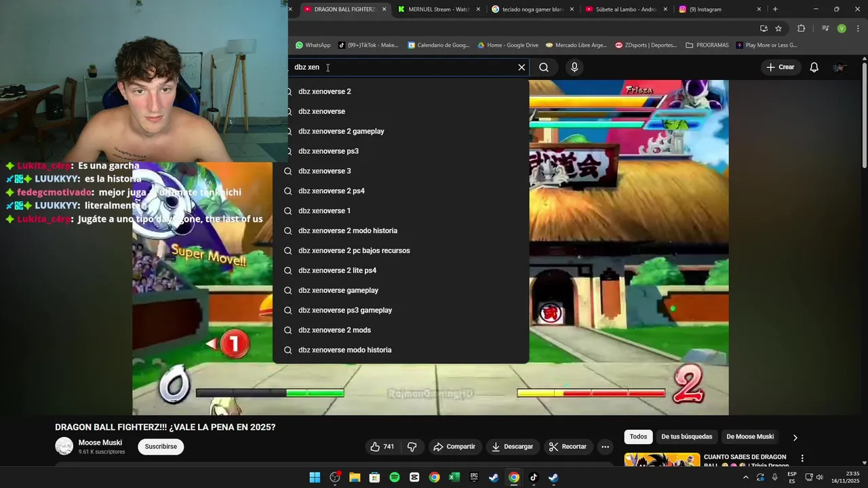
Task: Open more actions ellipsis beside Recortar
Action: (605, 447)
